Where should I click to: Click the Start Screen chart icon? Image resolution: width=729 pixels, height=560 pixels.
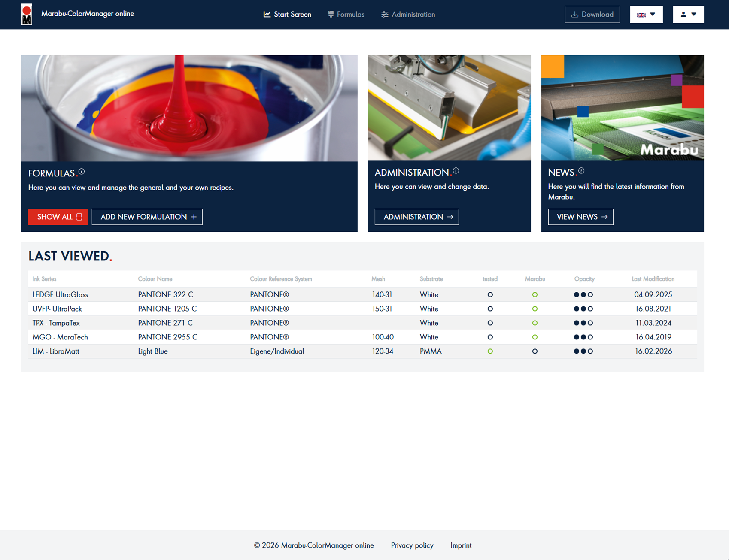267,14
